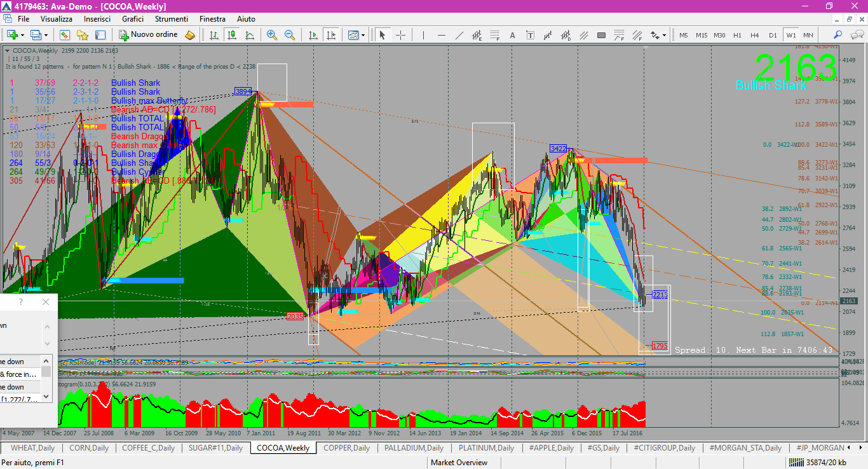
Task: Zoom in on the chart
Action: coord(272,35)
